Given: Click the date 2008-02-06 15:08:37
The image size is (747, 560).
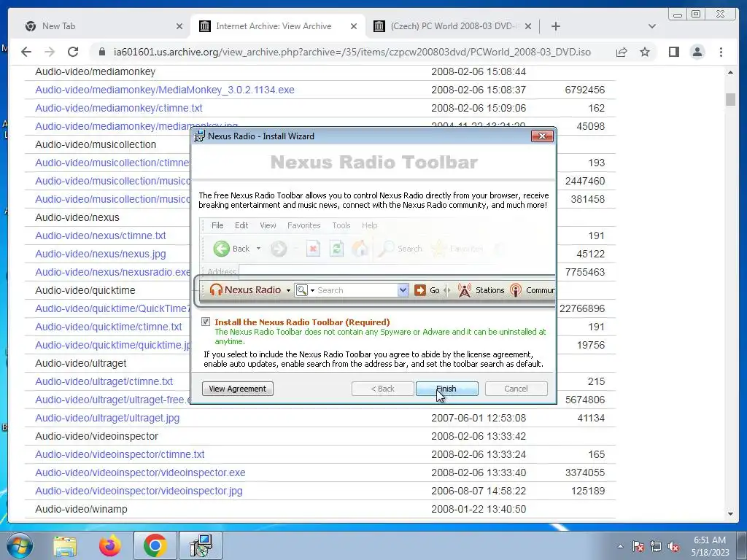Looking at the screenshot, I should [479, 90].
